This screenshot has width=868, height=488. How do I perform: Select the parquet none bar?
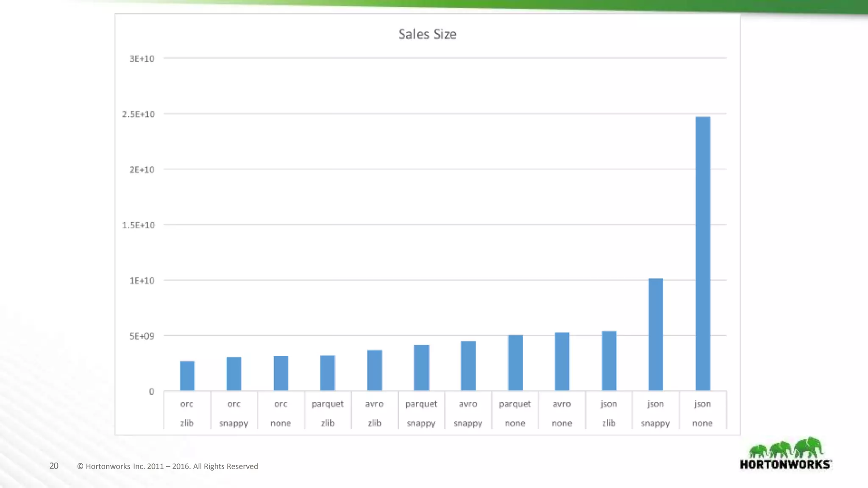click(515, 363)
